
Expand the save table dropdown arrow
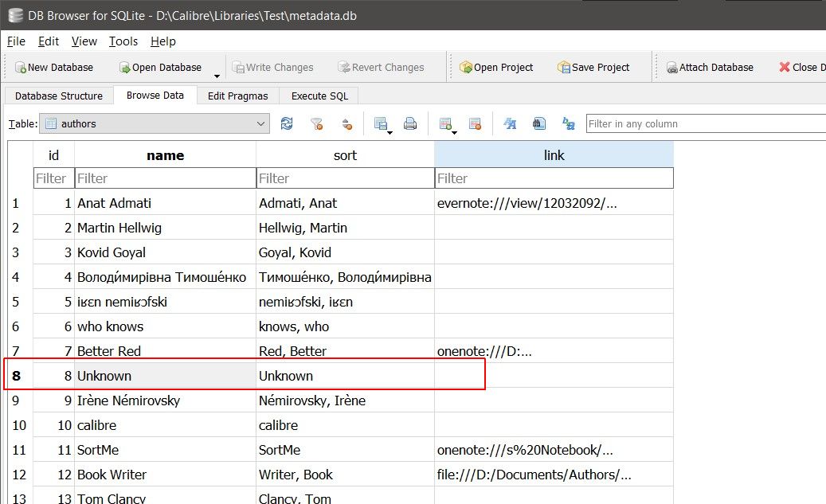pyautogui.click(x=390, y=133)
